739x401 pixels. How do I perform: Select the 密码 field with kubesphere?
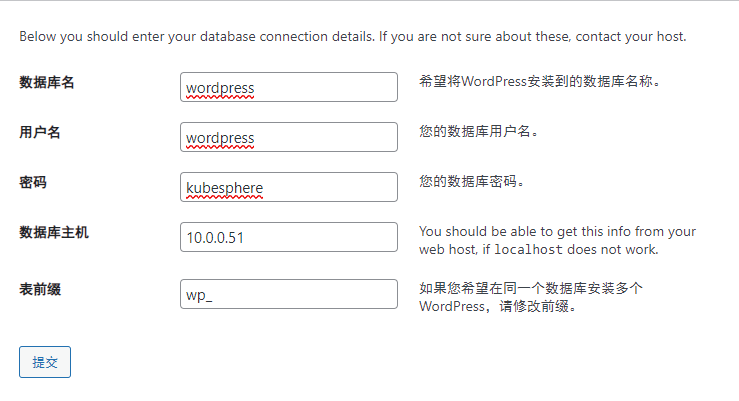(x=288, y=187)
